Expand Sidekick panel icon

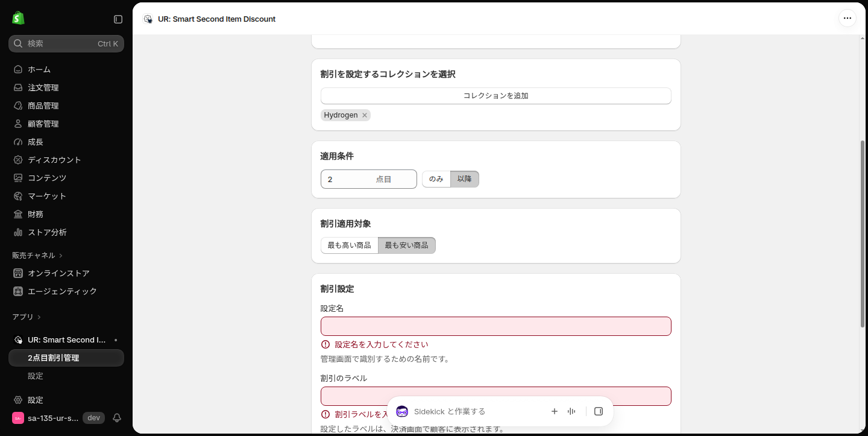599,411
